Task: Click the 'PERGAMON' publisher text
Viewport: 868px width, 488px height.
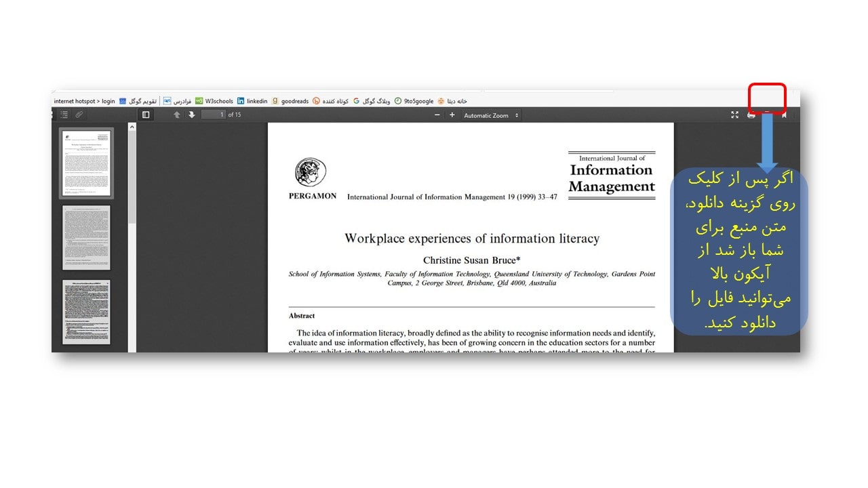Action: [313, 196]
